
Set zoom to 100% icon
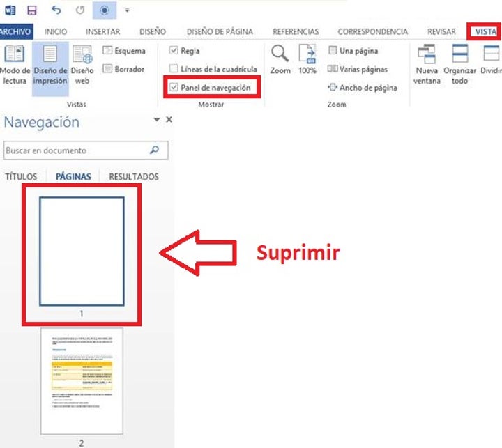pyautogui.click(x=307, y=59)
